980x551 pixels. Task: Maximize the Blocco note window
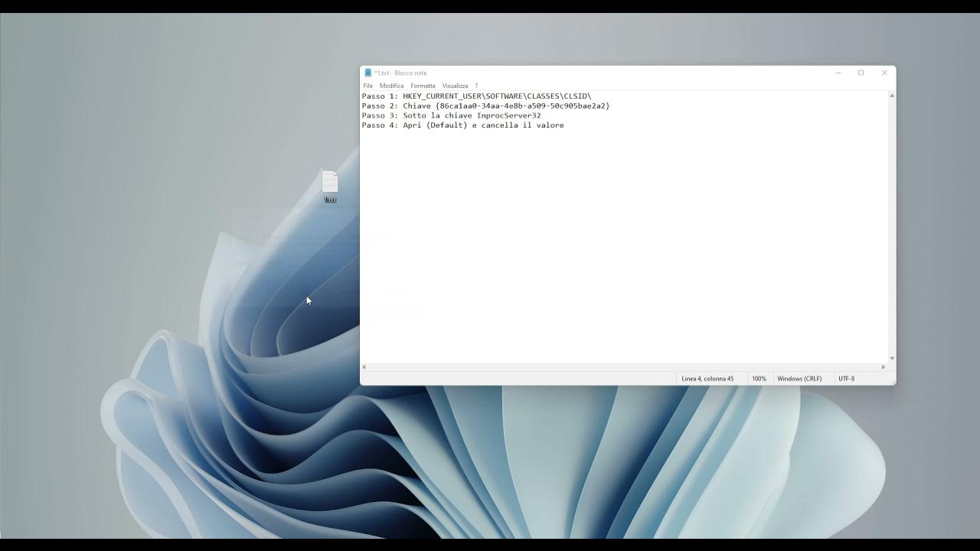[861, 73]
